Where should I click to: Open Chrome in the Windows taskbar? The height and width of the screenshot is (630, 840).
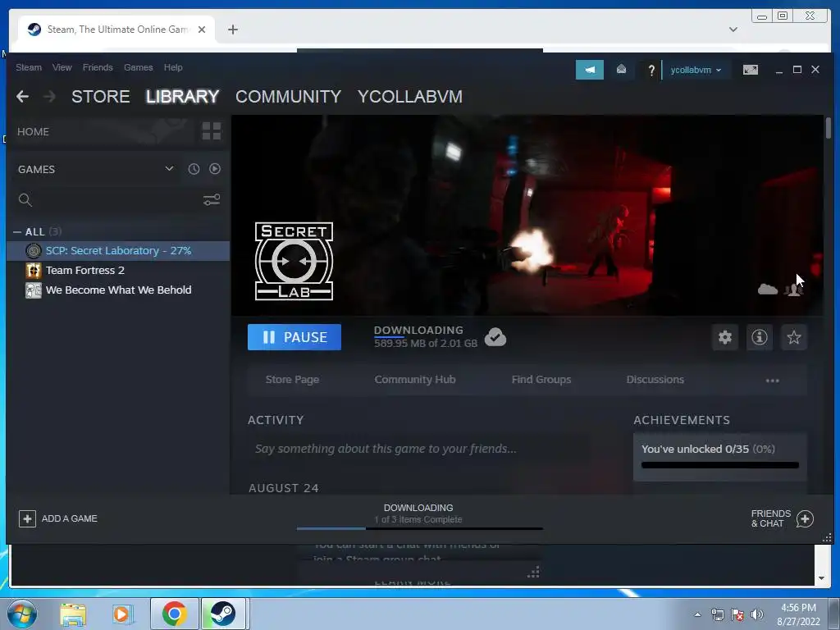[x=175, y=614]
